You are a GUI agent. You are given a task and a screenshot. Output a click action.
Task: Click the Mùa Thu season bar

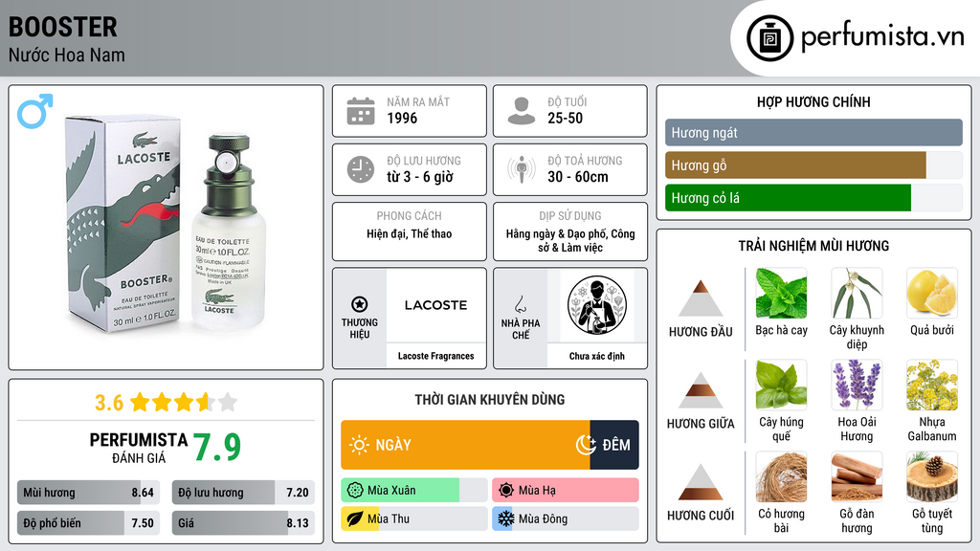pyautogui.click(x=414, y=519)
